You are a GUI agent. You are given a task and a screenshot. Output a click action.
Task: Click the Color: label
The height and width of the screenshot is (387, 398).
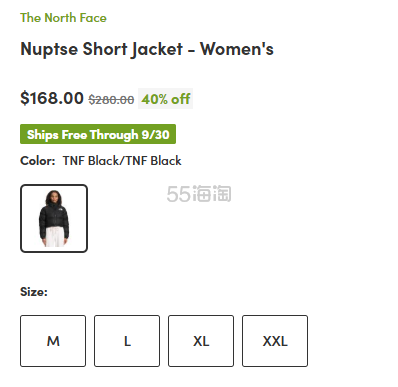coord(38,161)
